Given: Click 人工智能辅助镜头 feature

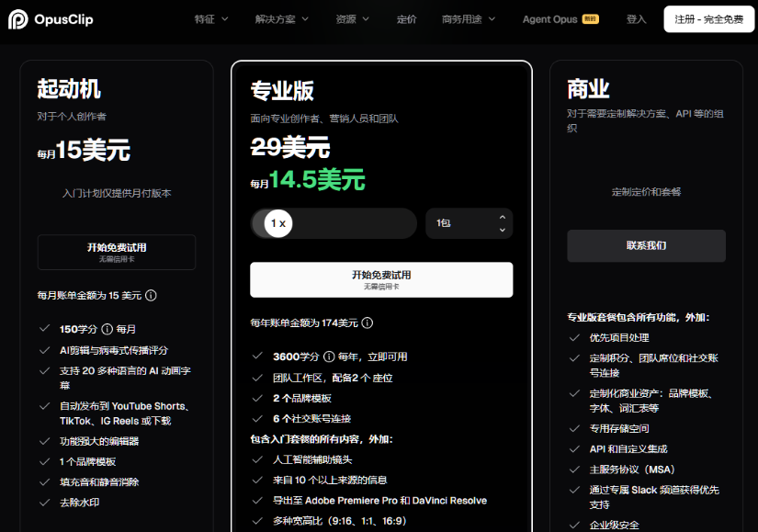Looking at the screenshot, I should [x=312, y=460].
